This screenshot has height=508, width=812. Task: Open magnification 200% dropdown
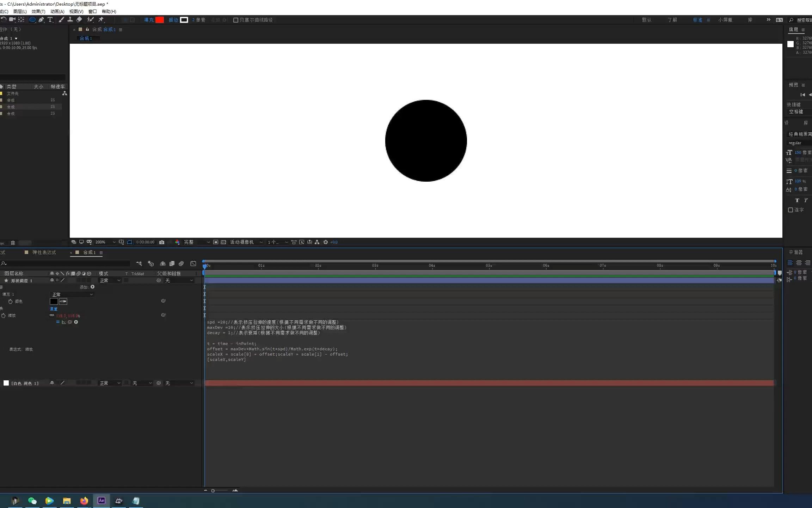[105, 242]
